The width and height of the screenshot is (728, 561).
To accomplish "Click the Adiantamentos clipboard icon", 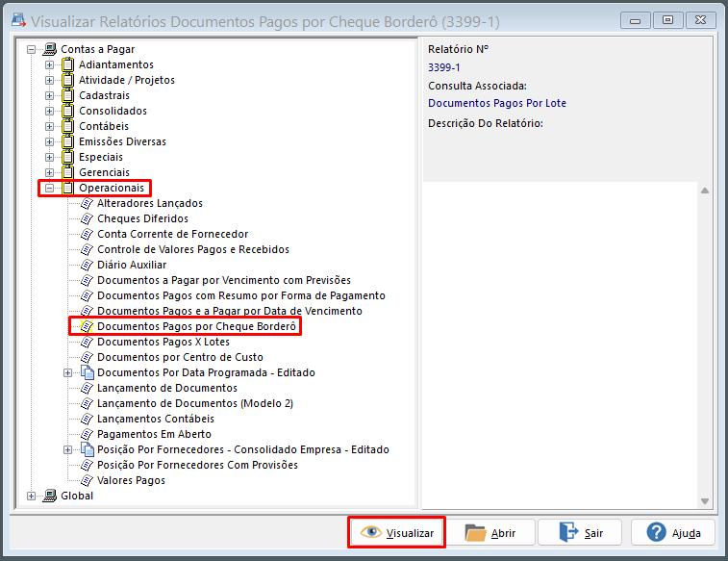I will (67, 64).
